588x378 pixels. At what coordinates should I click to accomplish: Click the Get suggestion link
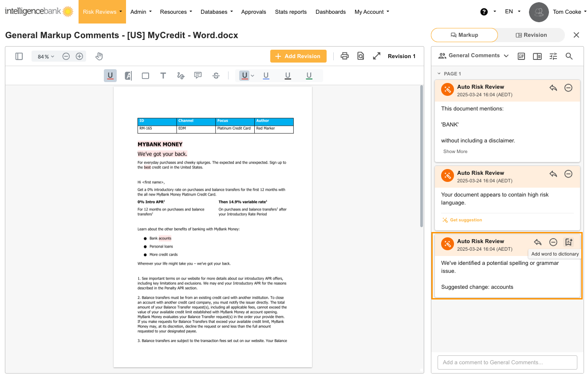point(462,220)
